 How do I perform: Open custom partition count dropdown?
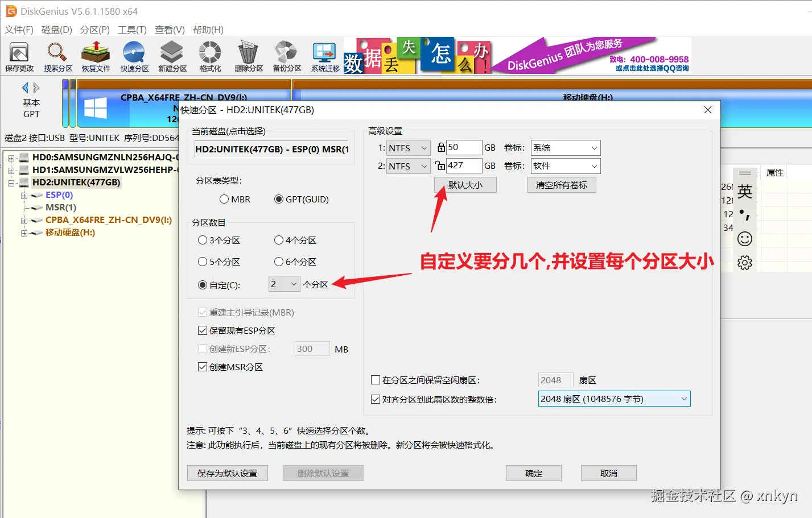(x=284, y=284)
